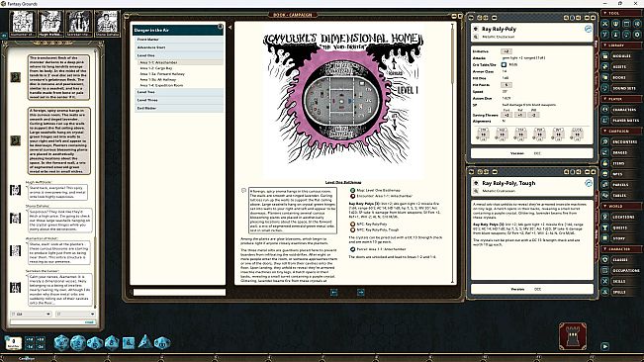Go to next book page

click(361, 292)
